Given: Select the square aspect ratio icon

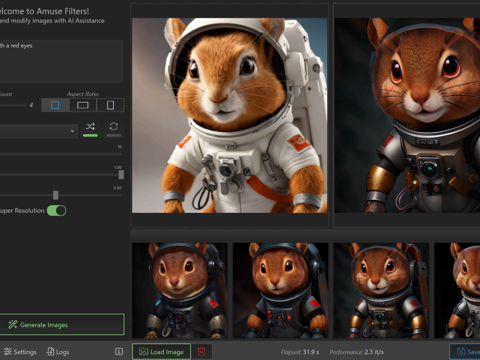Looking at the screenshot, I should pyautogui.click(x=55, y=105).
